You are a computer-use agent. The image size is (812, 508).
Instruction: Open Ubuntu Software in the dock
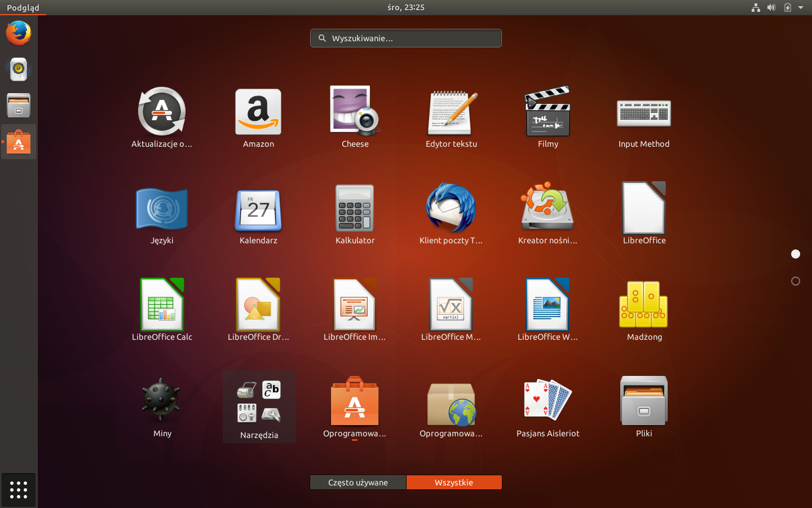point(19,142)
